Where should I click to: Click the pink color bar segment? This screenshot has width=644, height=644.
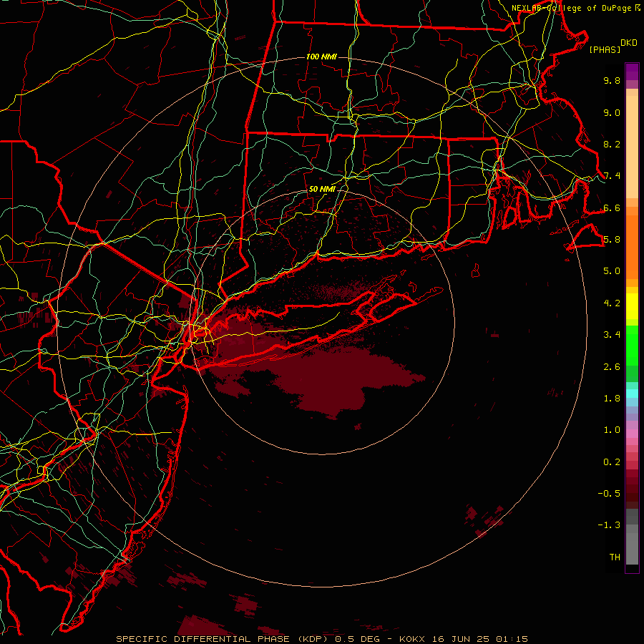pos(632,434)
